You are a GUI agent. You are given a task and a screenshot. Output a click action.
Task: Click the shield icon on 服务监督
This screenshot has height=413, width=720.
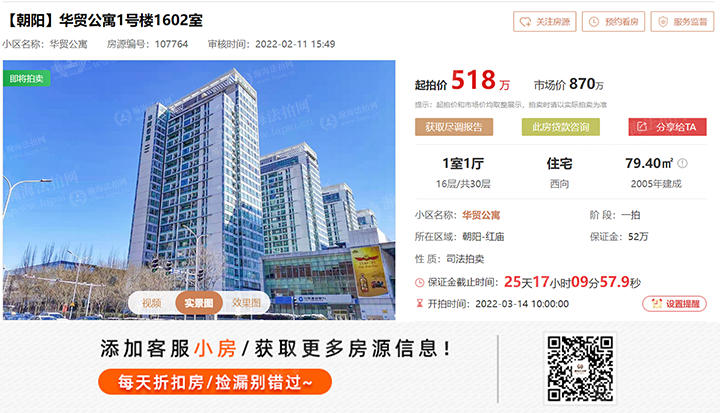pyautogui.click(x=663, y=22)
